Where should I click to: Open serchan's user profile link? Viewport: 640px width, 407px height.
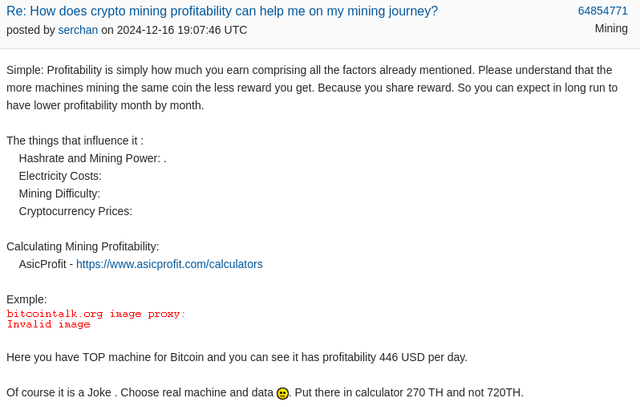(78, 30)
